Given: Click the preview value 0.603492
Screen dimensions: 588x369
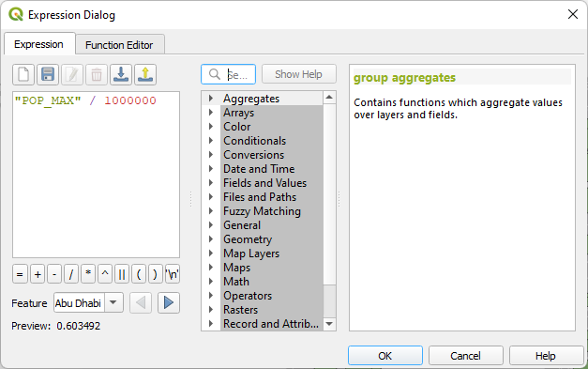Looking at the screenshot, I should [79, 326].
